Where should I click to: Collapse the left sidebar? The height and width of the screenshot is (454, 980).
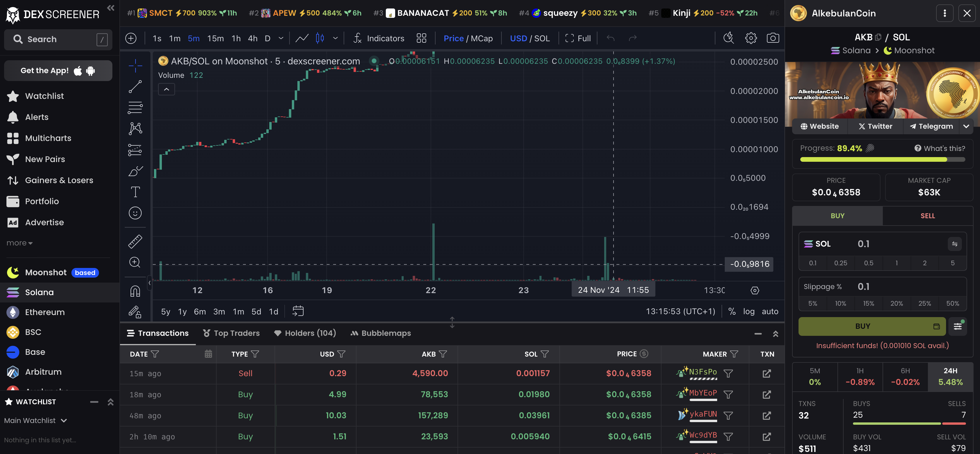click(110, 8)
